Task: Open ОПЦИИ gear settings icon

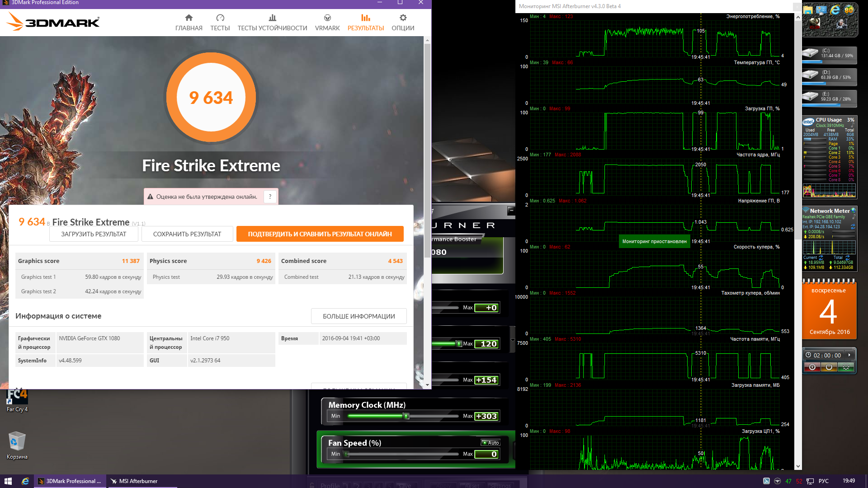Action: point(403,18)
